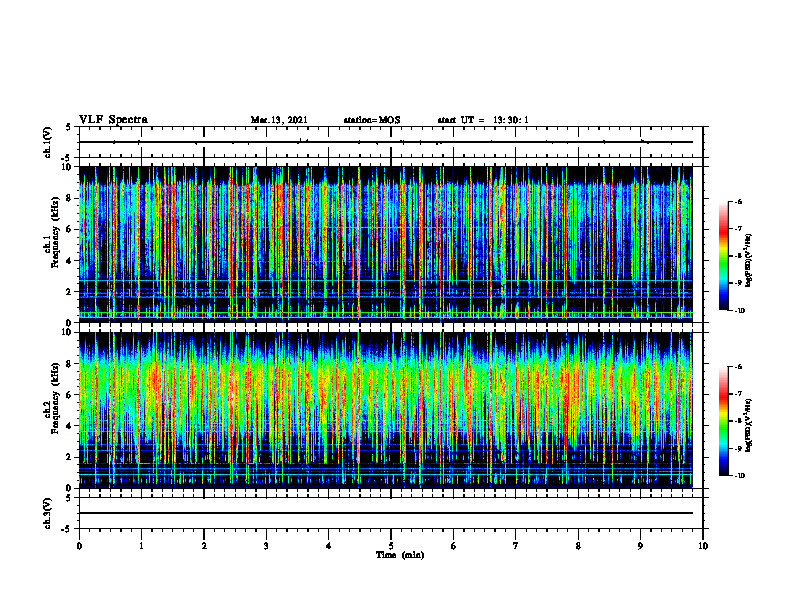The height and width of the screenshot is (612, 792).
Task: Select the date text "Mar.13, 2021"
Action: click(279, 120)
